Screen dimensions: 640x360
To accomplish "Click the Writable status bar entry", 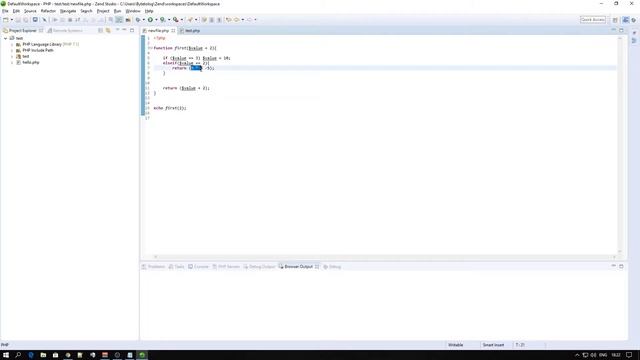I will pyautogui.click(x=456, y=345).
